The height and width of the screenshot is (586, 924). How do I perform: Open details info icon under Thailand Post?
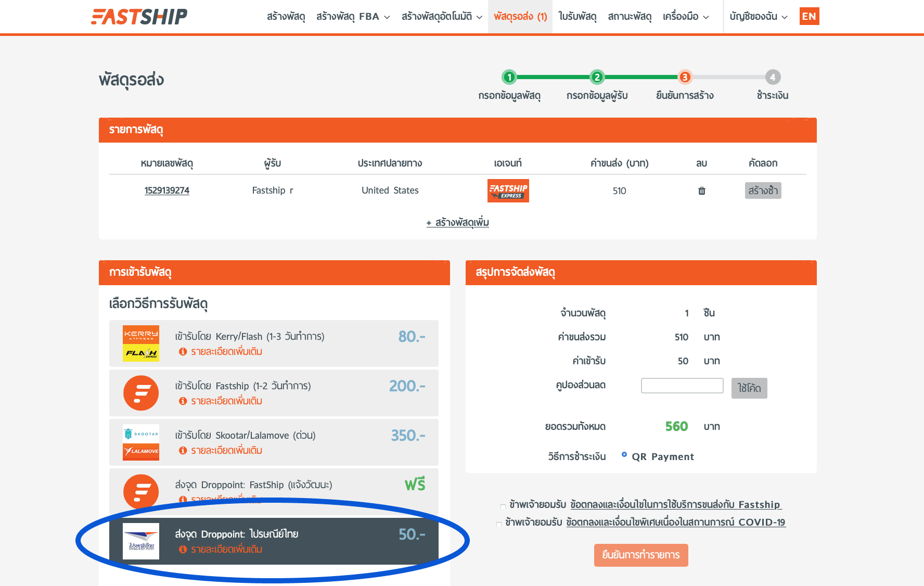tap(183, 550)
